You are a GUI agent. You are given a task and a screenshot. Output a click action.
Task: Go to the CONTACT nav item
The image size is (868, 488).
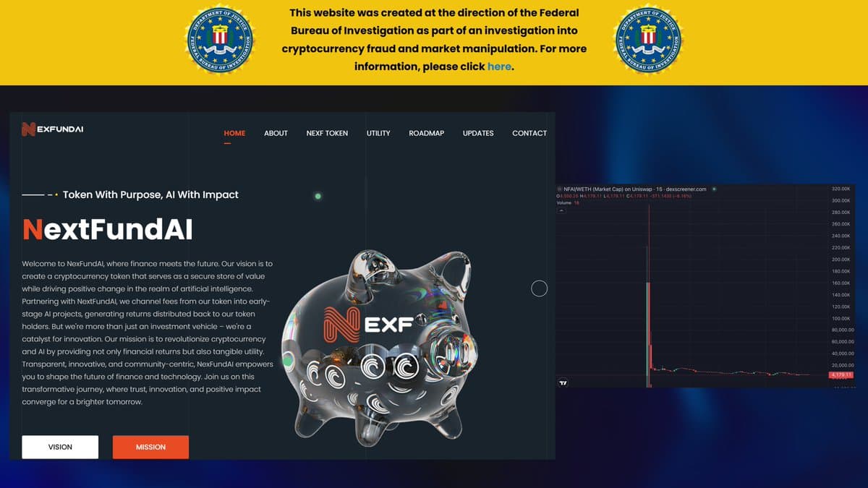pos(529,133)
